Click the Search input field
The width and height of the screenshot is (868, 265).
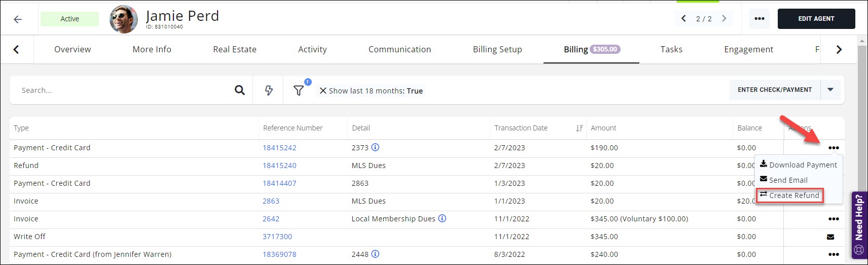click(x=122, y=90)
